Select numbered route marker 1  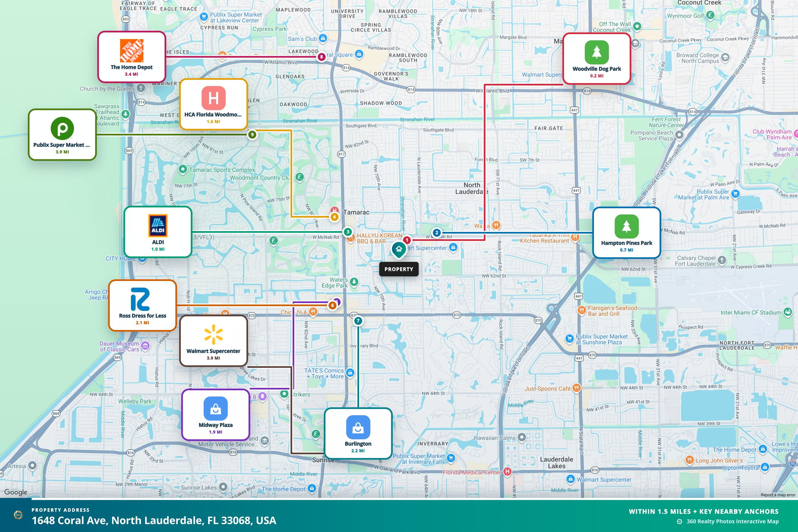[407, 240]
